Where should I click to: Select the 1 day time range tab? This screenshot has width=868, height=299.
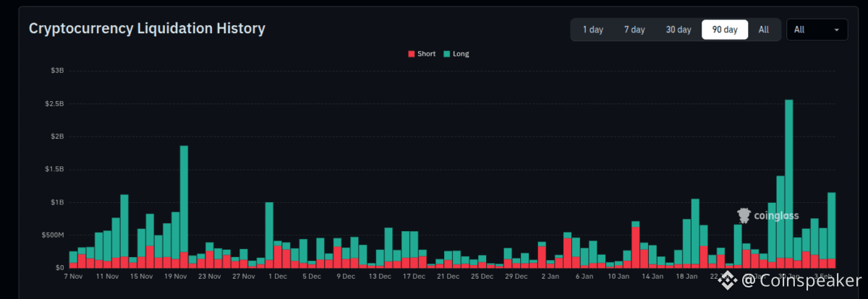592,30
